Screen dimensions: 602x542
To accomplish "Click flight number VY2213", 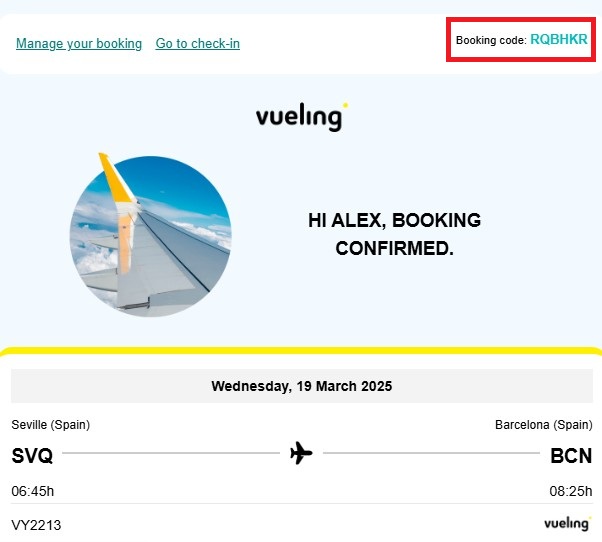I will pyautogui.click(x=34, y=525).
